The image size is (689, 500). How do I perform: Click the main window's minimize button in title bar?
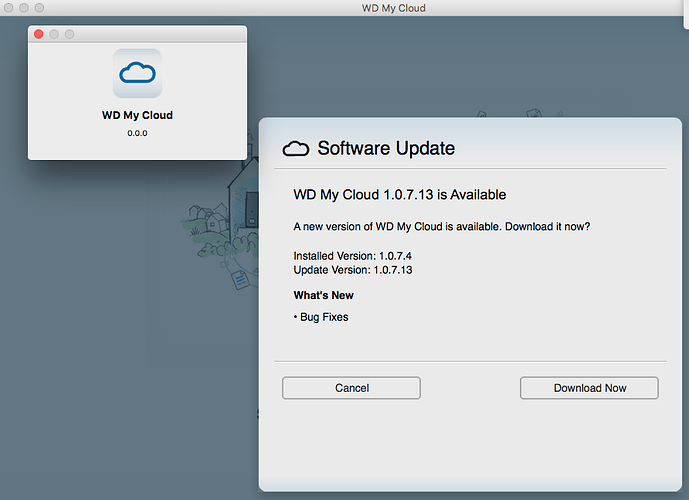24,7
